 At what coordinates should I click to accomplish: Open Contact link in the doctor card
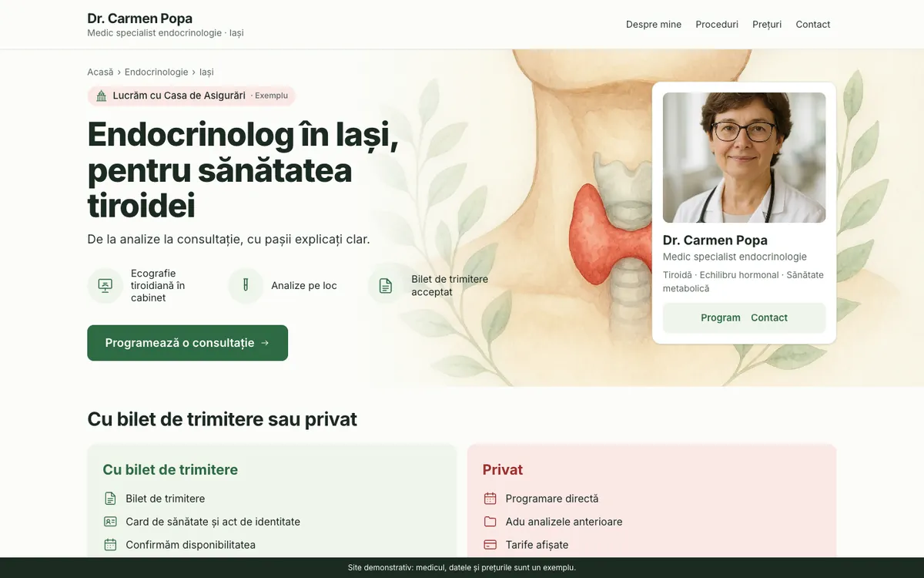pyautogui.click(x=769, y=318)
